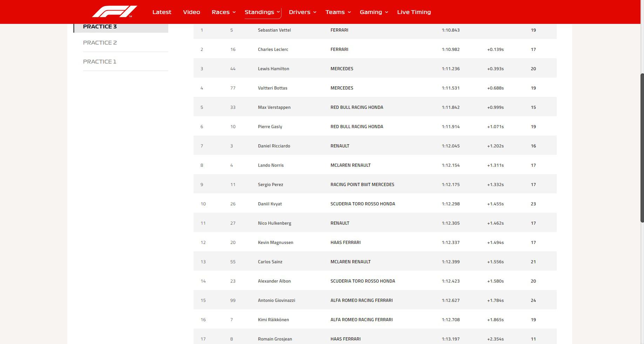
Task: Switch to Practice 2 results
Action: point(100,42)
